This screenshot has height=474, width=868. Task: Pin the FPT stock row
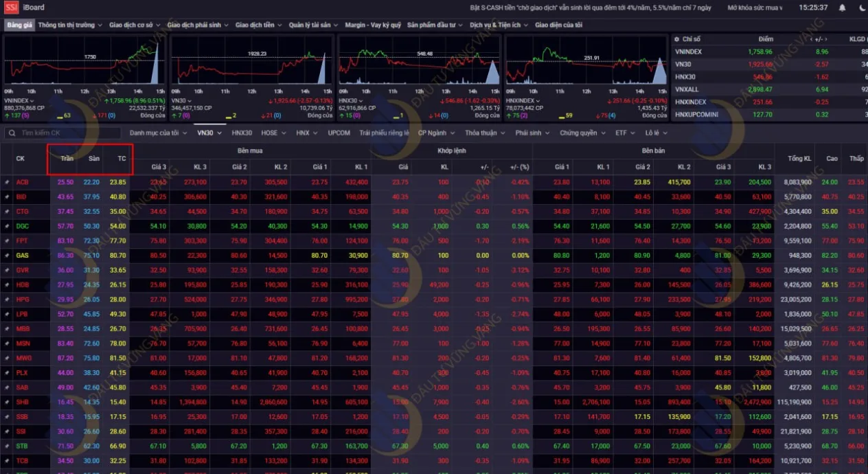[7, 240]
